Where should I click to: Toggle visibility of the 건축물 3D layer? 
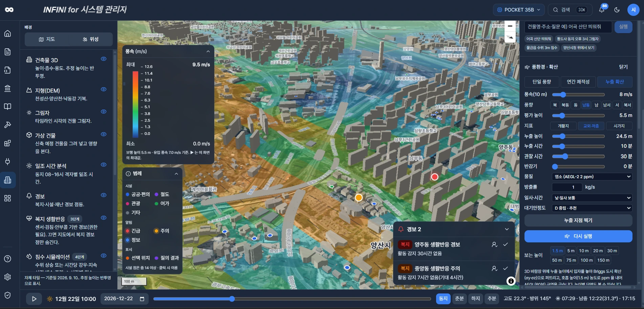104,59
